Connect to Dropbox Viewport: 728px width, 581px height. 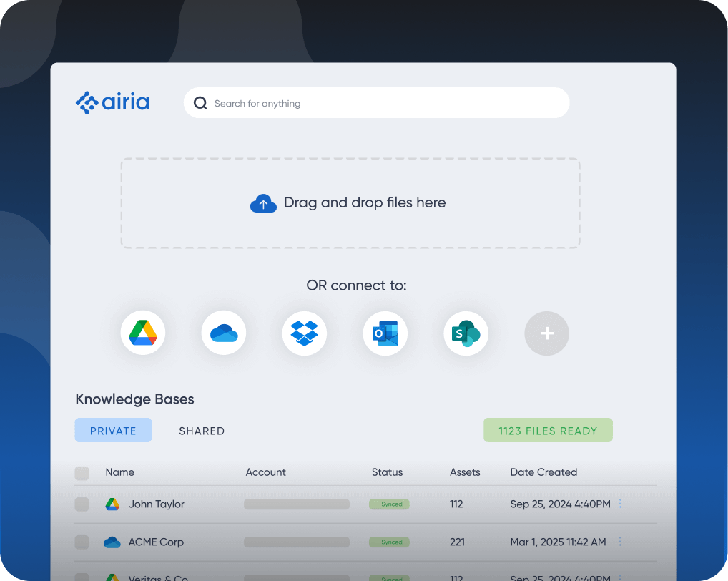(x=305, y=333)
